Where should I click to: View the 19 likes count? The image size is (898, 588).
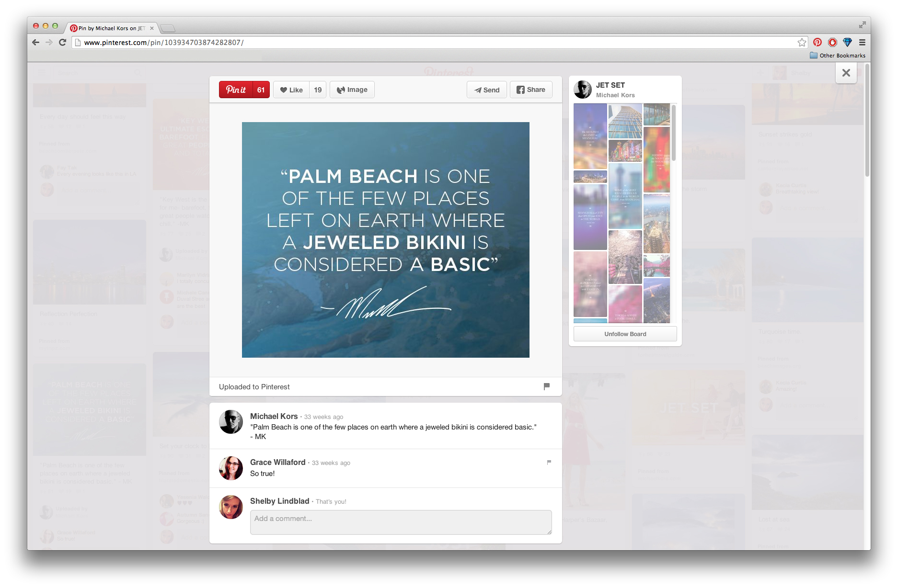coord(318,90)
